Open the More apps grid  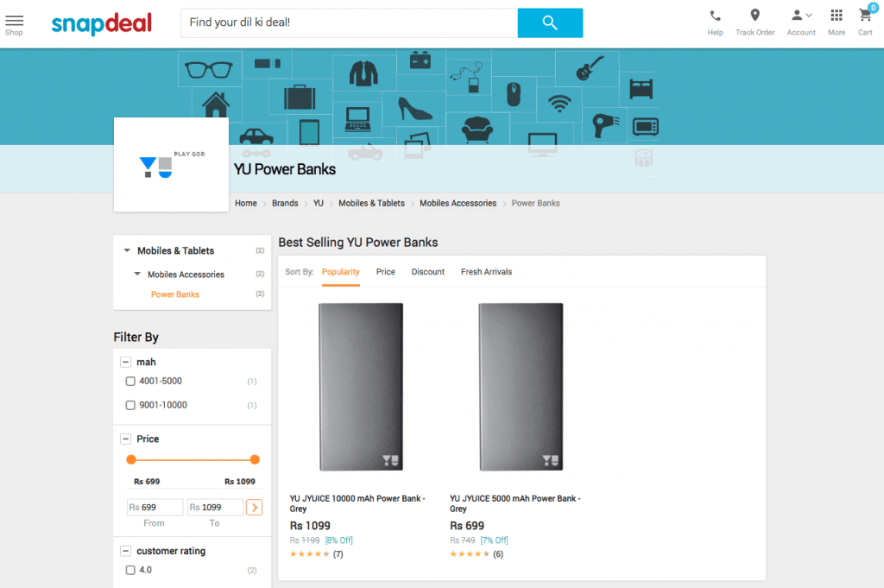[x=837, y=23]
